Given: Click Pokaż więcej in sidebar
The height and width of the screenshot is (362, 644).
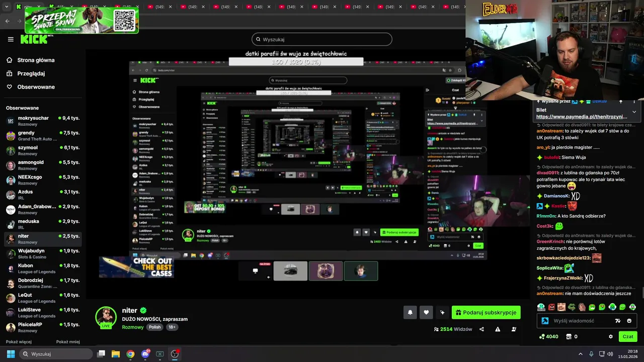Looking at the screenshot, I should [x=19, y=342].
